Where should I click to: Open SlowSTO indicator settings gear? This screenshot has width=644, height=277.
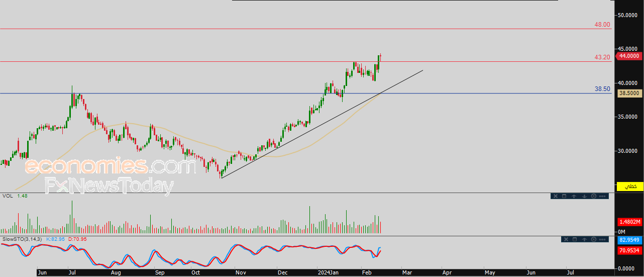point(594,239)
